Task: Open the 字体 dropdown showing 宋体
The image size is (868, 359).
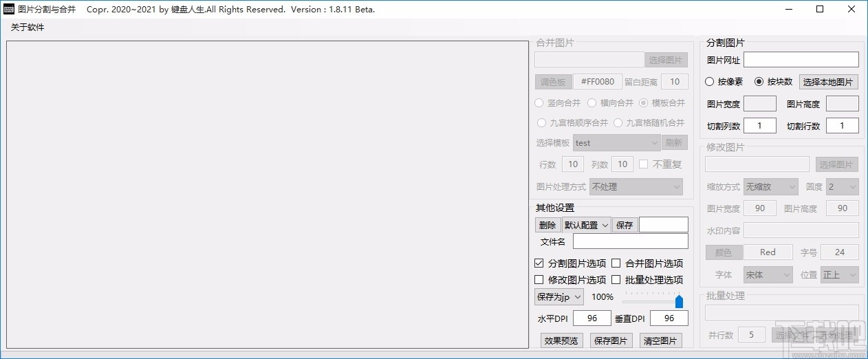Action: click(x=768, y=274)
